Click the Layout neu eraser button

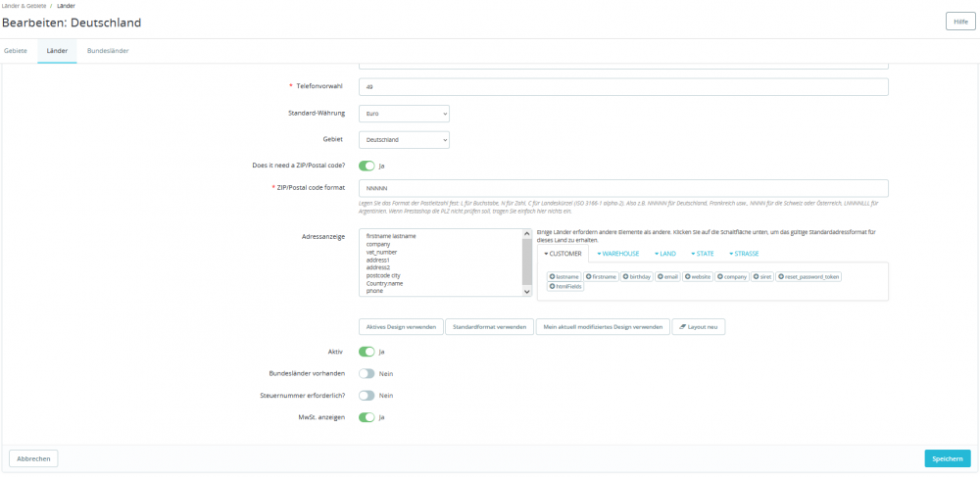(698, 326)
